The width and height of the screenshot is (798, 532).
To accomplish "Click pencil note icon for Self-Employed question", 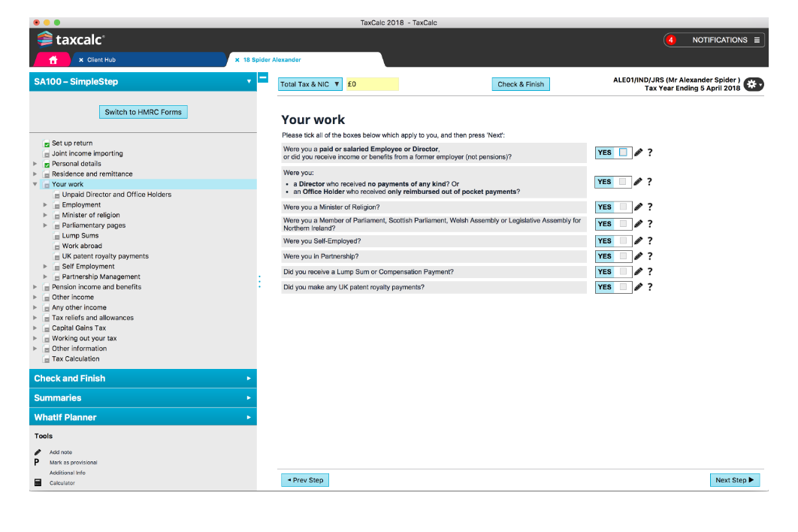I will pyautogui.click(x=638, y=241).
